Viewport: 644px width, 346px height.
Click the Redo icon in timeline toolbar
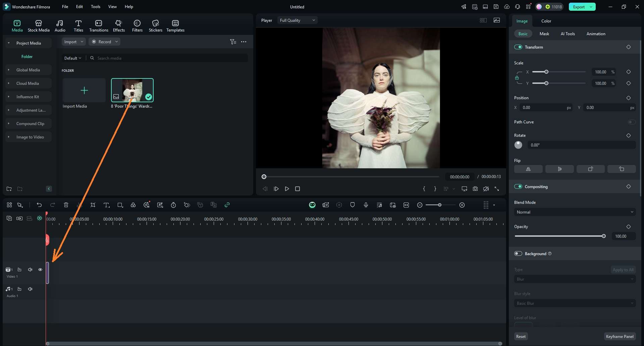pos(53,205)
